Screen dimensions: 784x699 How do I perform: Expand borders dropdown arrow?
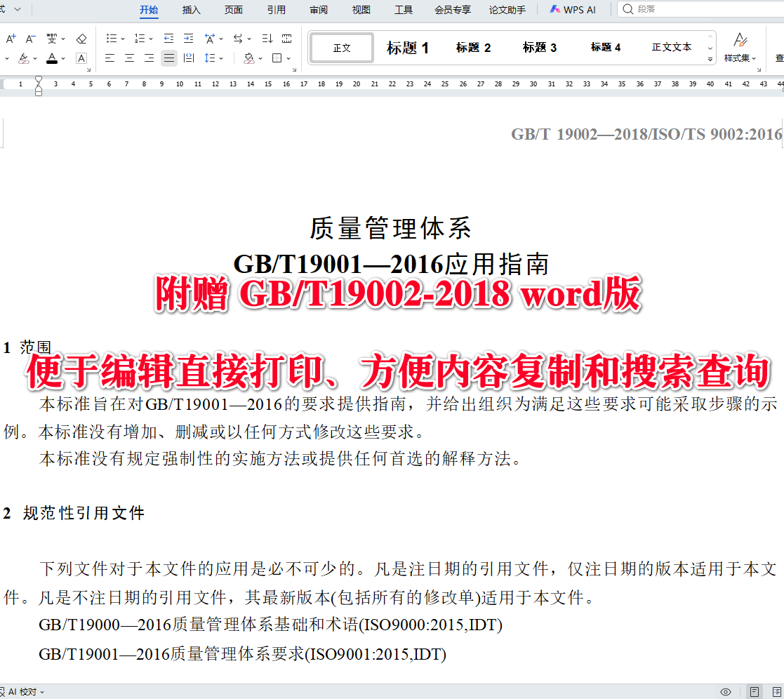click(x=288, y=58)
